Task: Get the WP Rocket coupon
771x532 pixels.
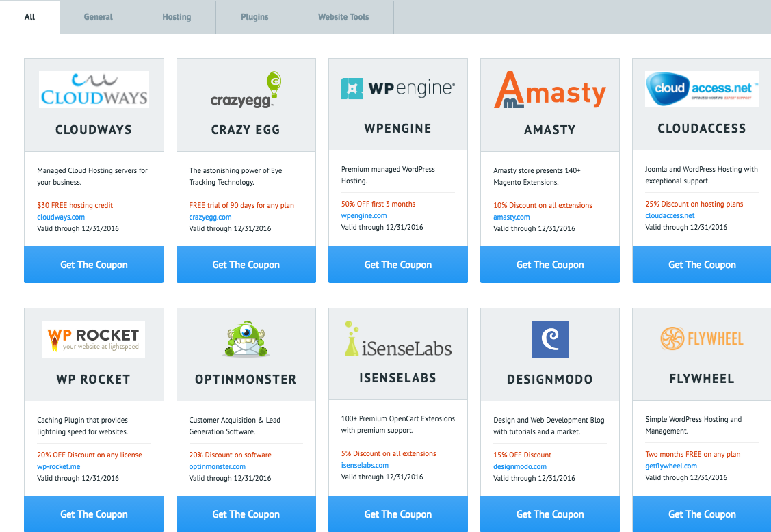Action: (x=94, y=514)
